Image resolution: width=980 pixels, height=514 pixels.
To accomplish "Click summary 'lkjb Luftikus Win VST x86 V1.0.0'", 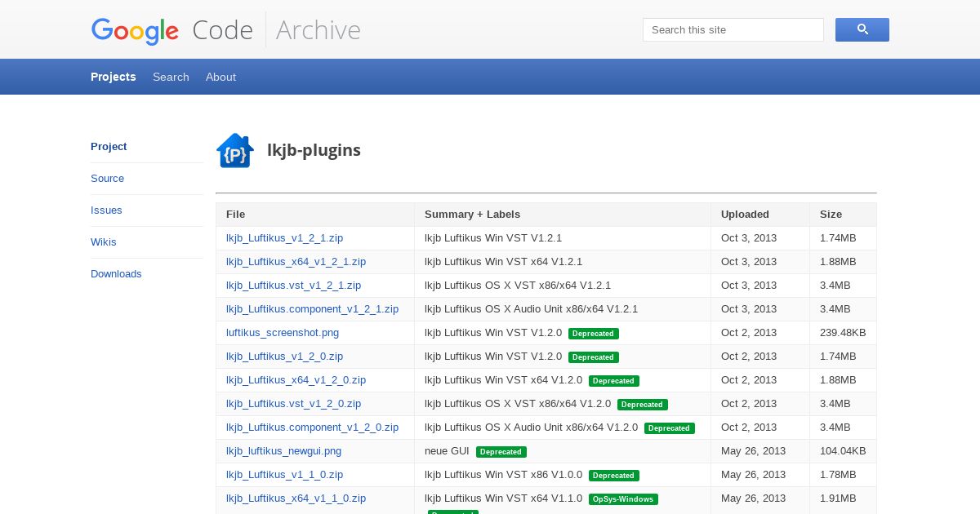I will pos(503,475).
